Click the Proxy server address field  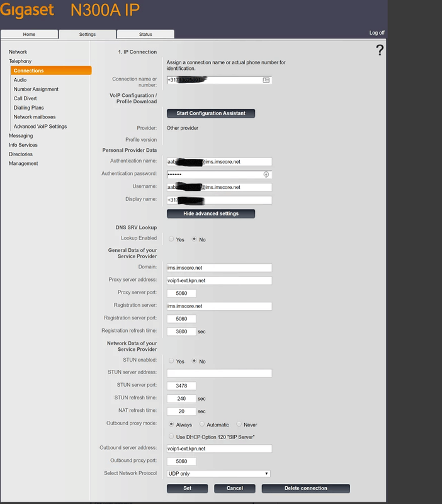[219, 280]
